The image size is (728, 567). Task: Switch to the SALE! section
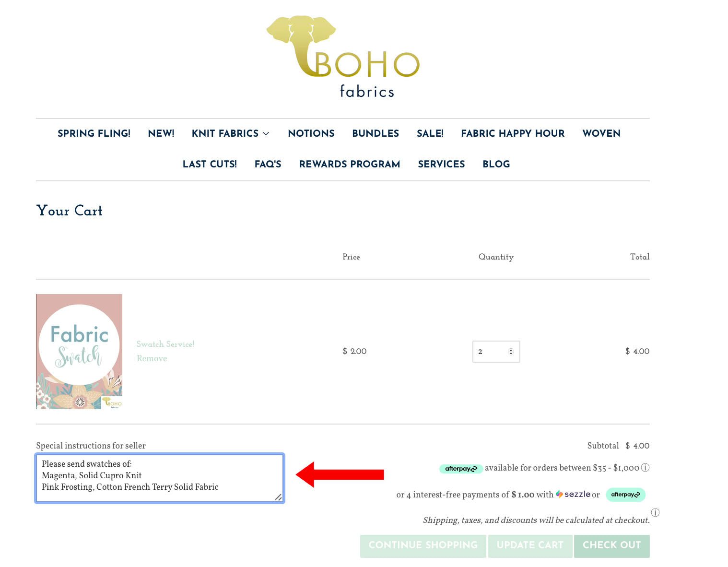(x=429, y=134)
